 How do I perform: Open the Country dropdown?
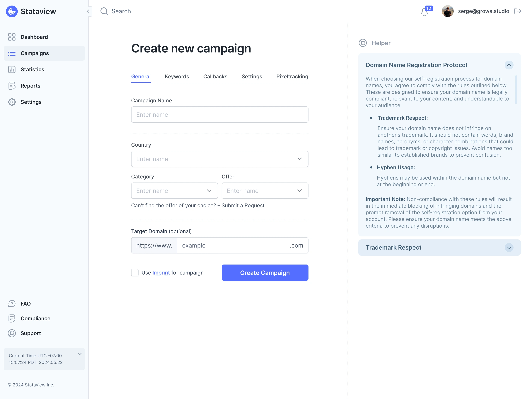[220, 159]
